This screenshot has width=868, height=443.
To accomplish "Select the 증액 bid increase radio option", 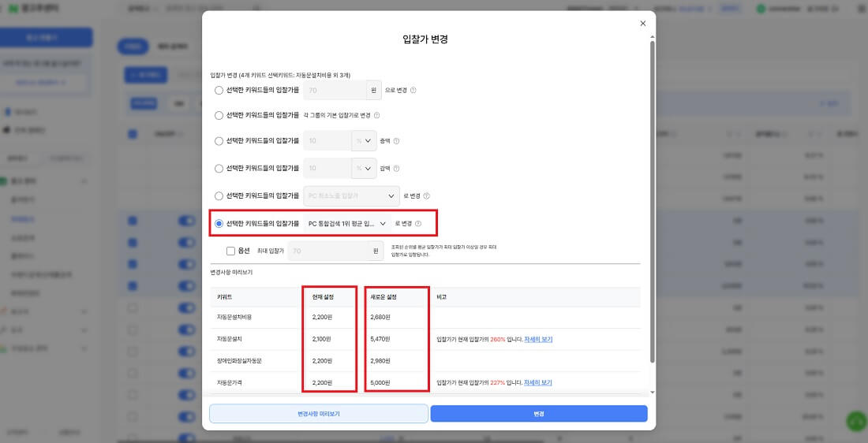I will click(219, 141).
